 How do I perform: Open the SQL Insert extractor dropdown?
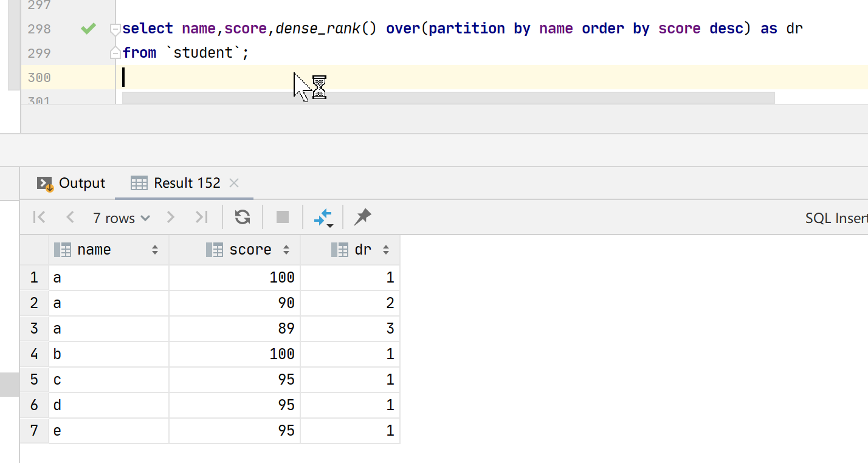tap(836, 218)
